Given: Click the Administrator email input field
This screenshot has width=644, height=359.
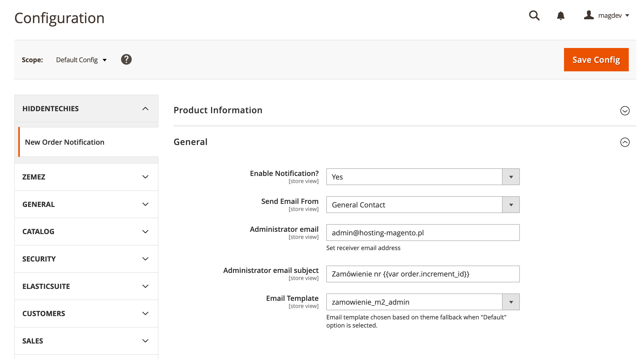Looking at the screenshot, I should [423, 233].
